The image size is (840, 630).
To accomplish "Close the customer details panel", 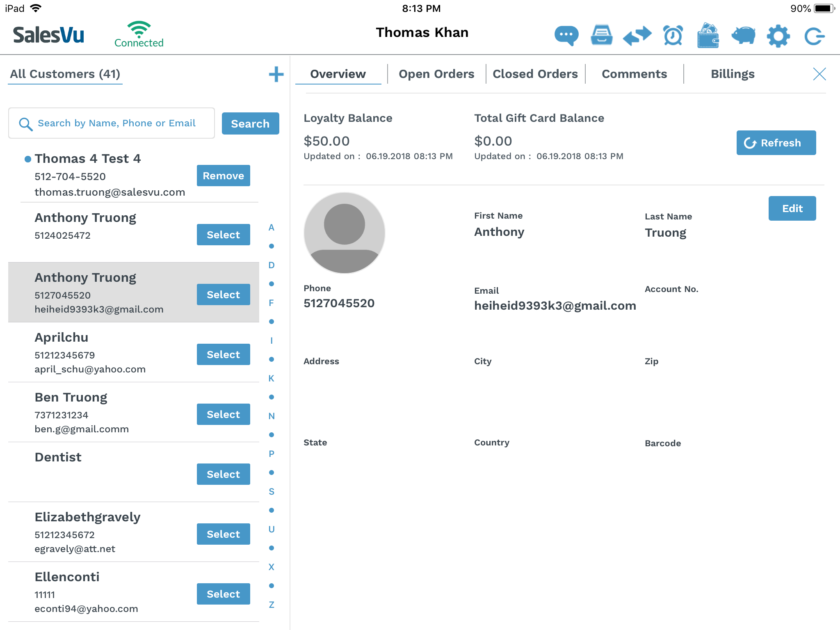I will click(x=819, y=74).
